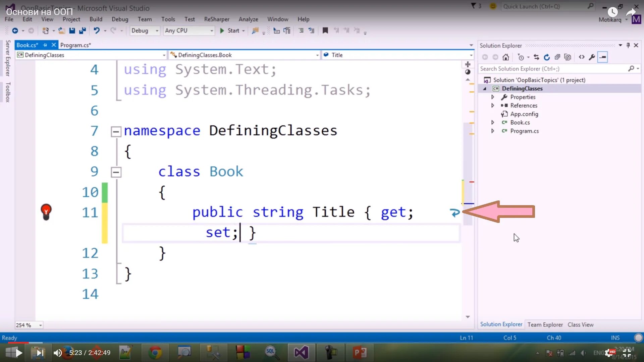Expand the Program.cs node in Solution Explorer
644x362 pixels.
492,131
